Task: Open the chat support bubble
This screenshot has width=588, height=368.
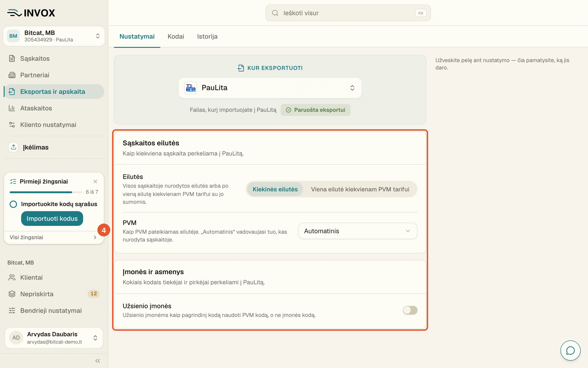Action: tap(570, 351)
